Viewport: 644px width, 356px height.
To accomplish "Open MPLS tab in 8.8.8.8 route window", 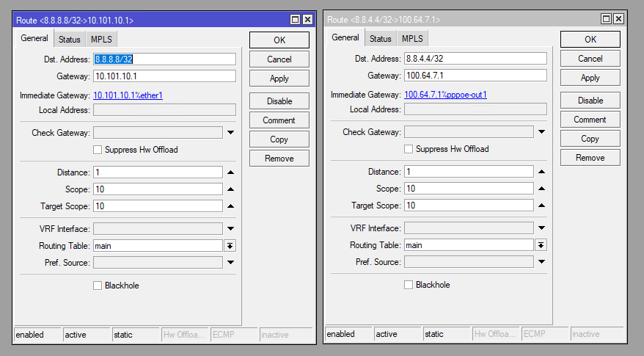I will pos(101,40).
